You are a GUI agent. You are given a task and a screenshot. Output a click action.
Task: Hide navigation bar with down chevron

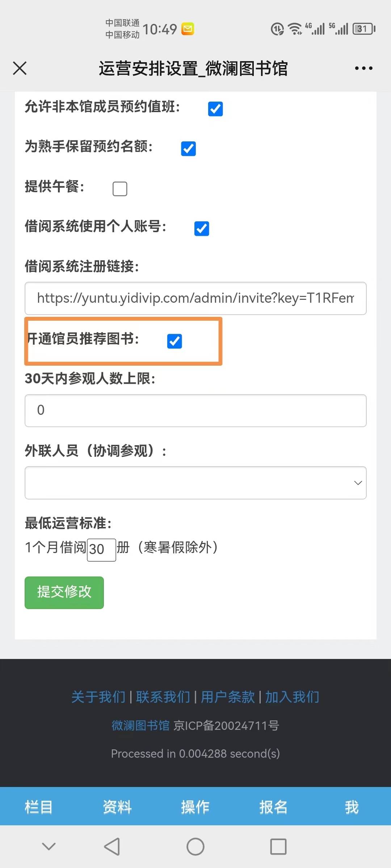click(x=49, y=847)
